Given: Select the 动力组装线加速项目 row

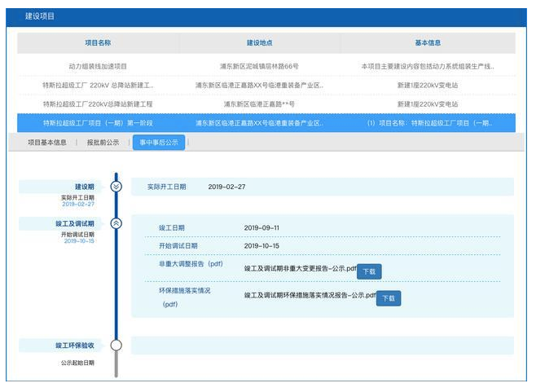Looking at the screenshot, I should [266, 66].
